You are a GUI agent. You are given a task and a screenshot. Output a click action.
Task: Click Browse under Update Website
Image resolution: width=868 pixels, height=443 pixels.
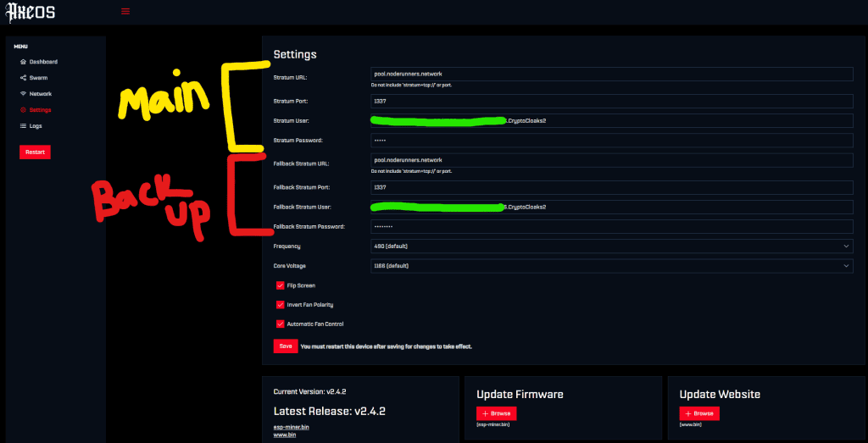pyautogui.click(x=699, y=413)
